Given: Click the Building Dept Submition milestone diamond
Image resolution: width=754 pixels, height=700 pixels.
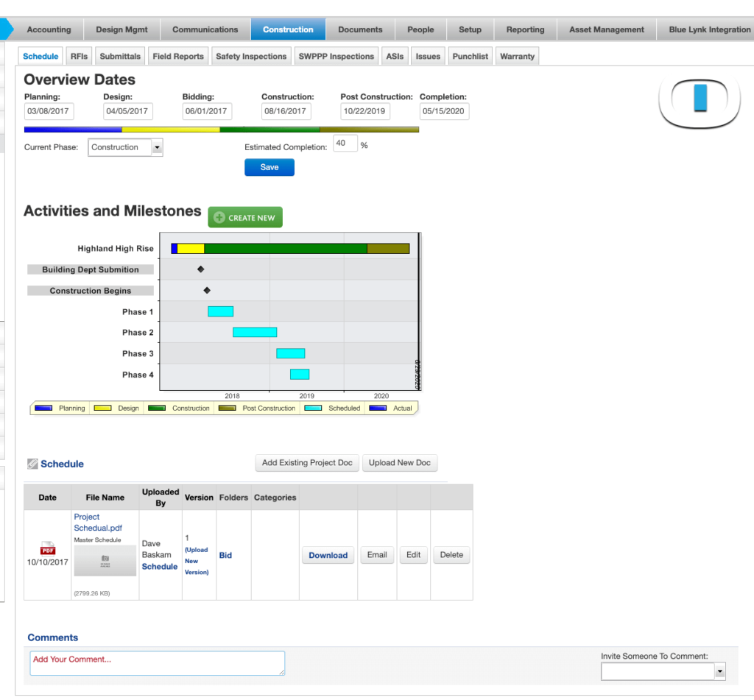Looking at the screenshot, I should pyautogui.click(x=201, y=269).
